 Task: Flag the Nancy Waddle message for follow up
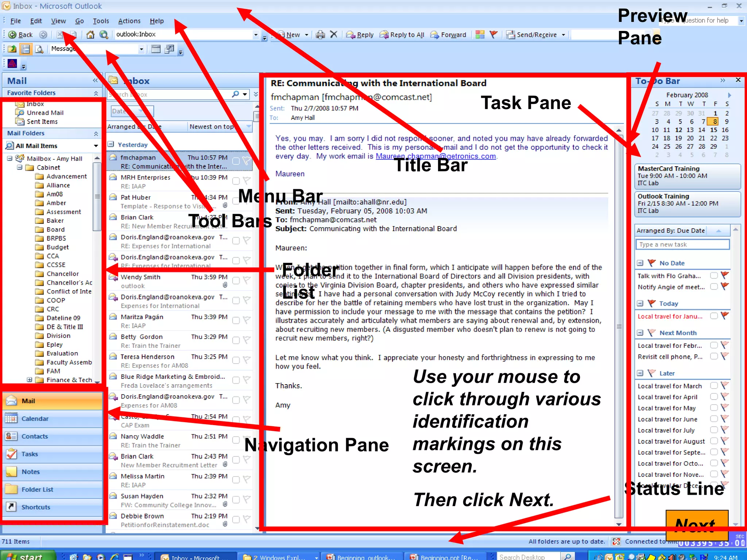[x=247, y=440]
